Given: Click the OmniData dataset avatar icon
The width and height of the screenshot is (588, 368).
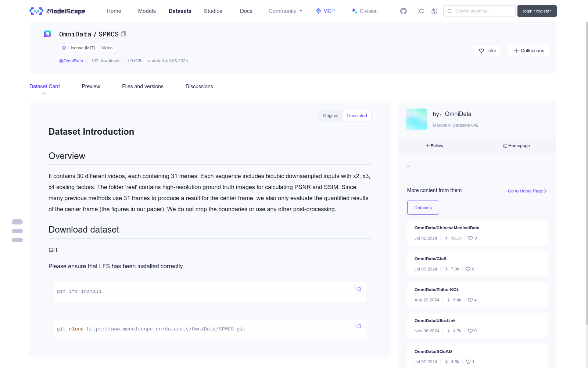Looking at the screenshot, I should pos(47,34).
